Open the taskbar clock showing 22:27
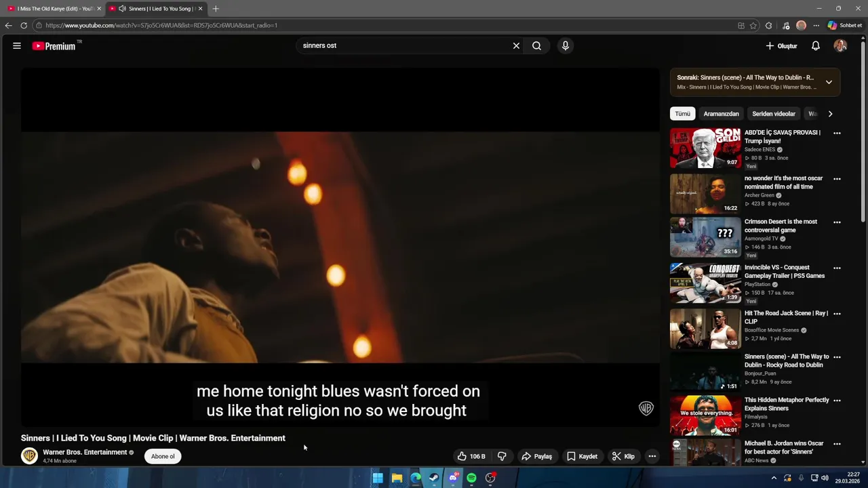The image size is (868, 488). (847, 478)
